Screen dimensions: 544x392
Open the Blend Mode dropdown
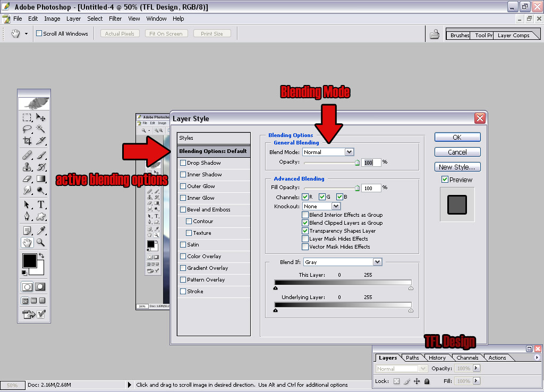349,152
